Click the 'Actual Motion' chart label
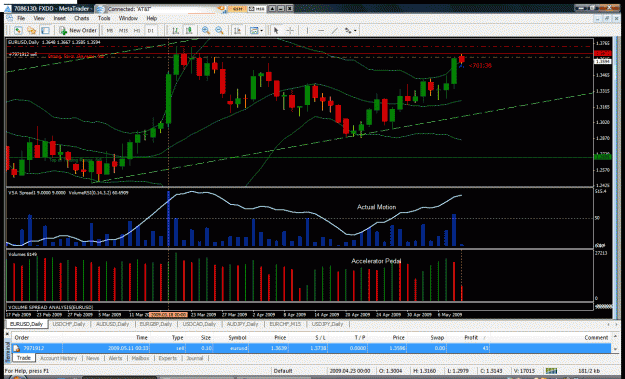 click(376, 207)
